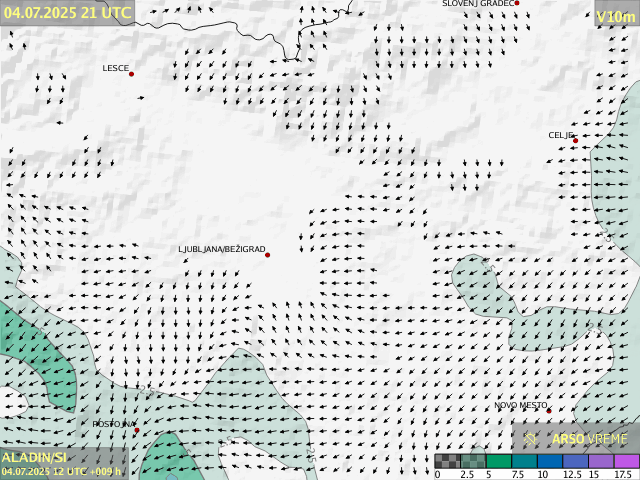
Task: Click the SLOVENJ GRADEC city label
Action: [x=478, y=3]
